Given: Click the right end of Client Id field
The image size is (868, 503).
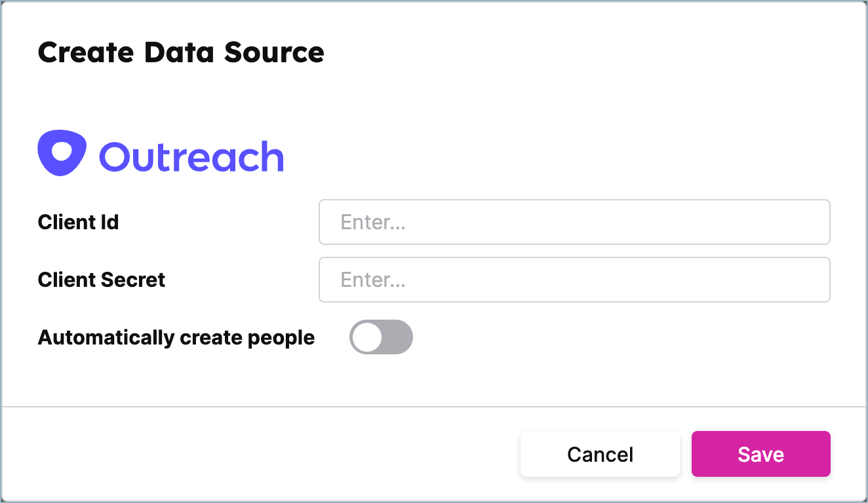Looking at the screenshot, I should click(813, 222).
